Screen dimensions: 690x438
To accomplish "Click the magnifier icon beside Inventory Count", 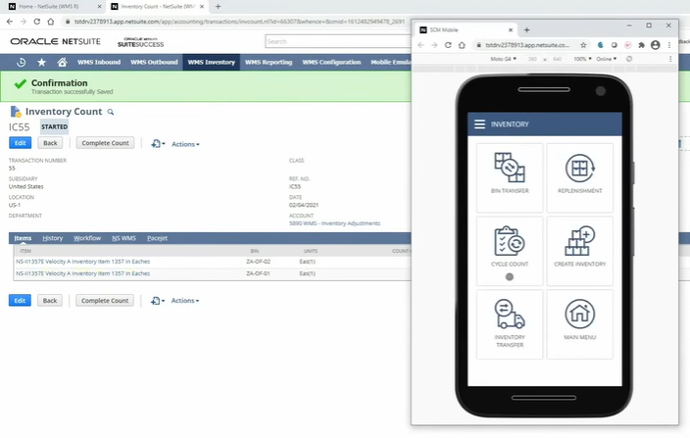I will pos(111,112).
